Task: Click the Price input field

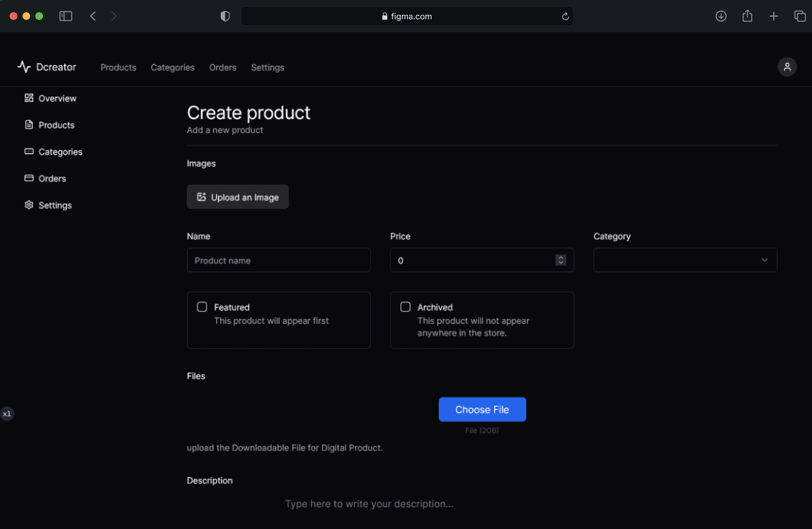Action: (x=482, y=260)
